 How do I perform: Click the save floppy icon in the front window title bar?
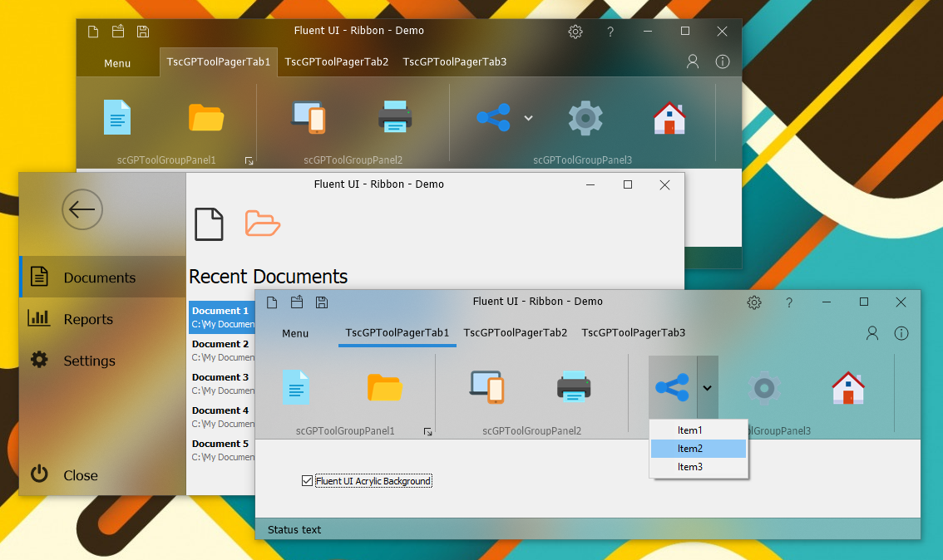pyautogui.click(x=322, y=302)
